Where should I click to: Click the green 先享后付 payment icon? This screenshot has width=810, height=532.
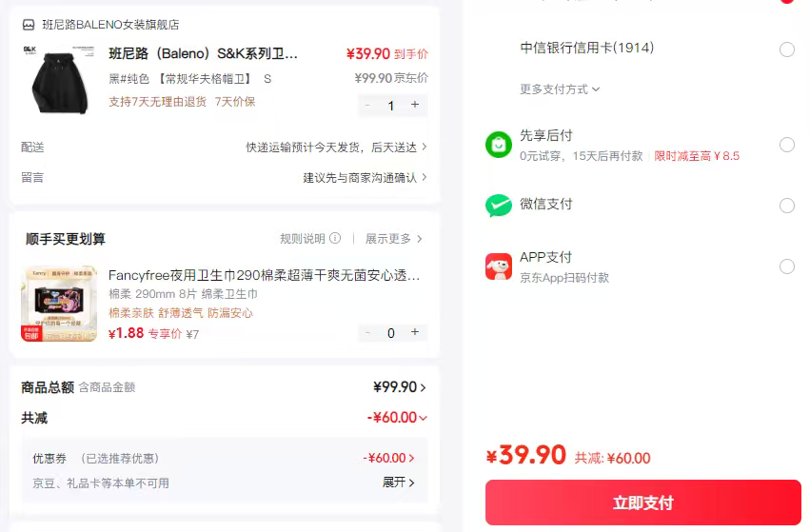(499, 145)
